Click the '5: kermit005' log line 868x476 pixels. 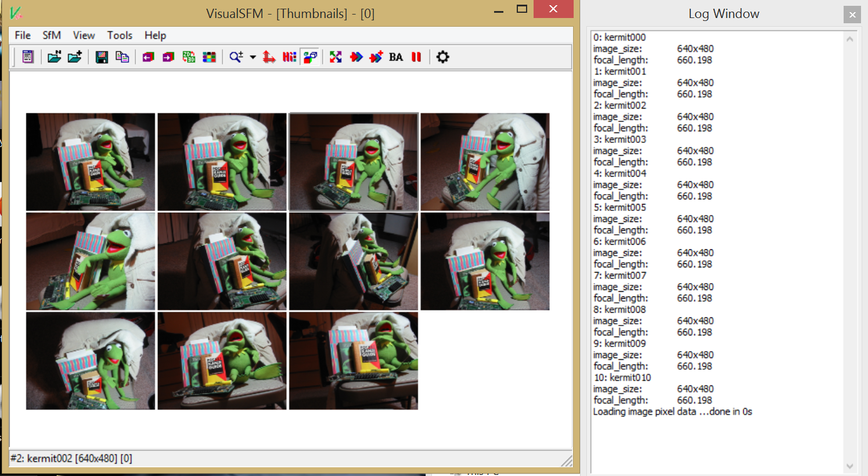[x=620, y=207]
